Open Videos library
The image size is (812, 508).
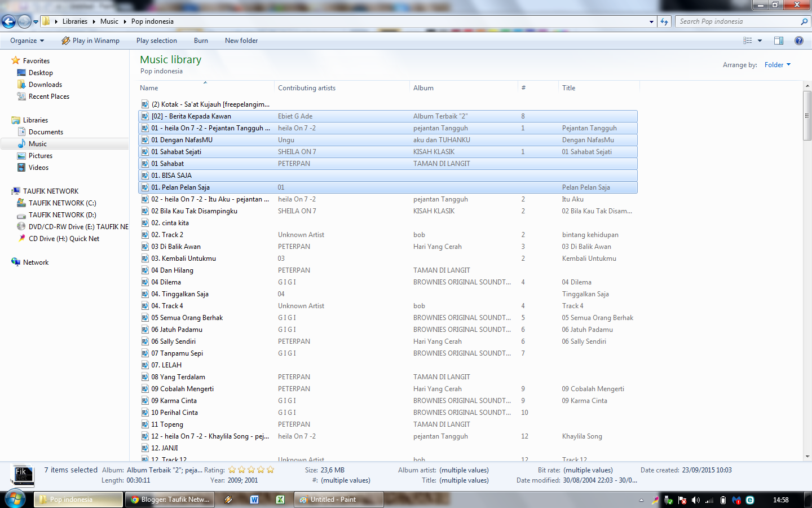click(x=38, y=168)
